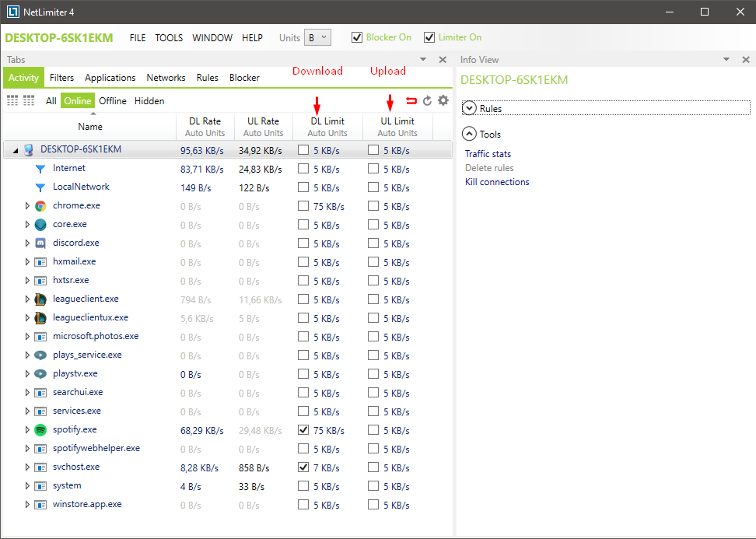Enable DL Limit checkbox for DESKTOP-6SK1EKM row
Image resolution: width=756 pixels, height=539 pixels.
pos(303,150)
